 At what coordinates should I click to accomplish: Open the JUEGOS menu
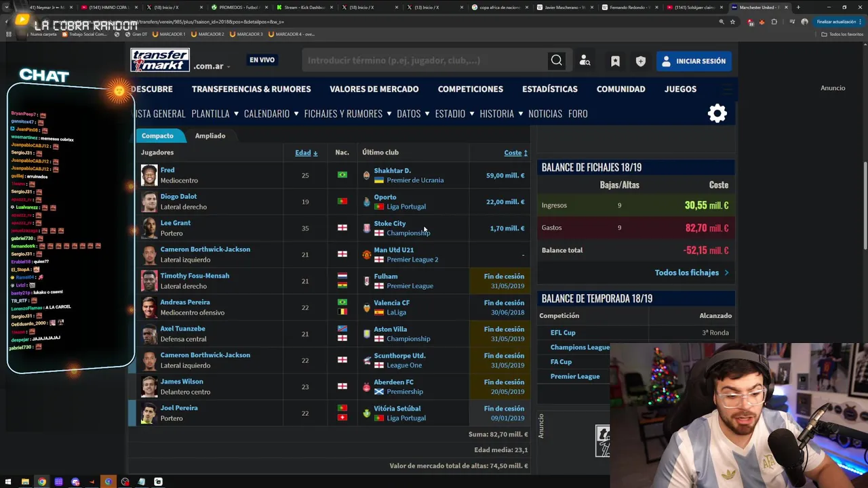click(680, 89)
